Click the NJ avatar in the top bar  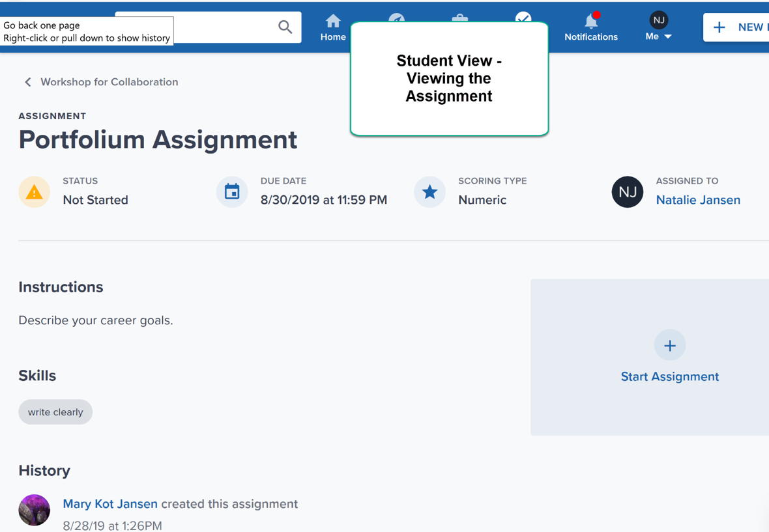(659, 20)
